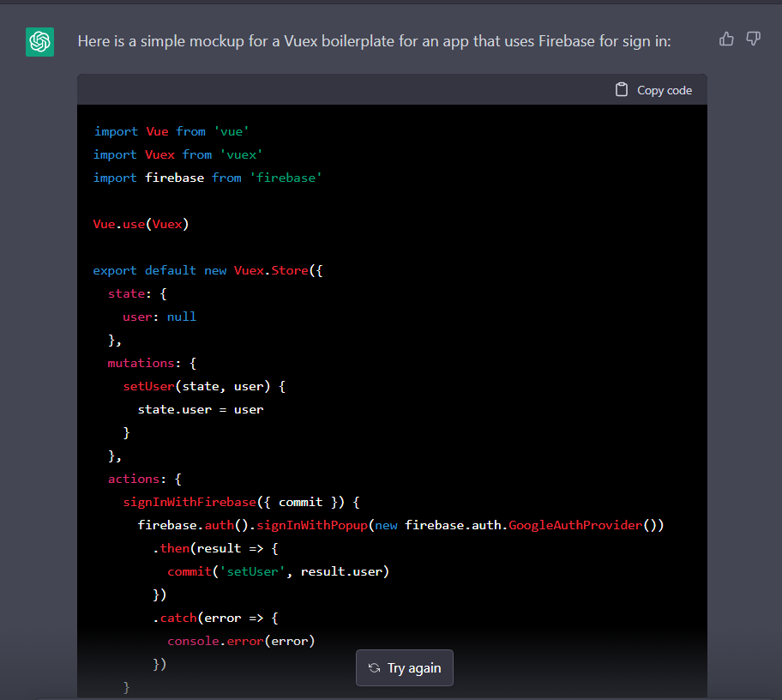782x700 pixels.
Task: Click the "user: null" code line
Action: click(159, 317)
